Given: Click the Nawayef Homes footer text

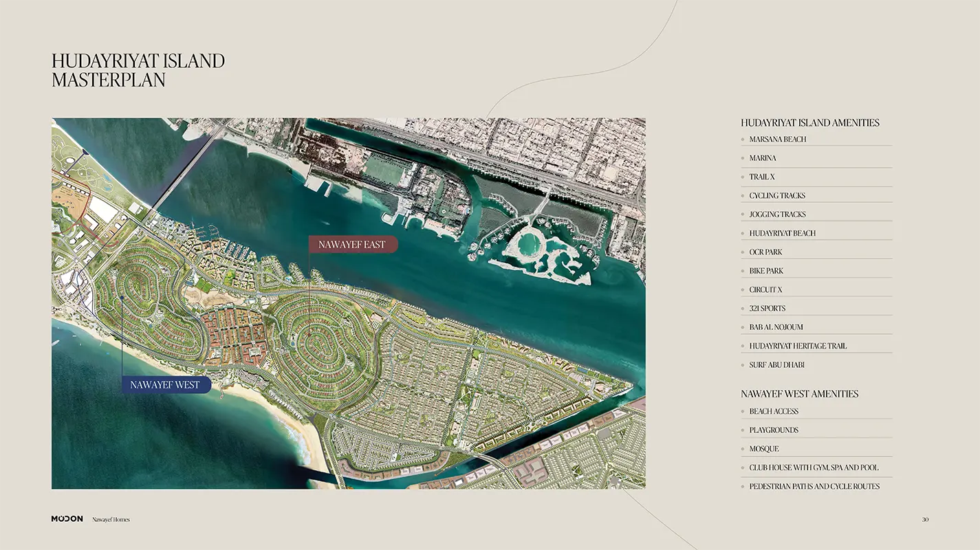Looking at the screenshot, I should (111, 520).
